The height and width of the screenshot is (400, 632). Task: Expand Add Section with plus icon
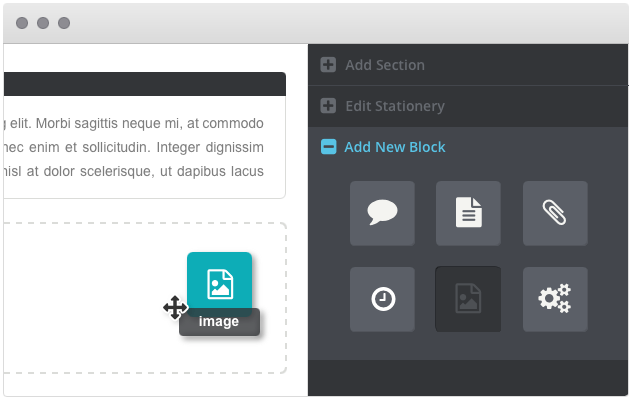328,65
